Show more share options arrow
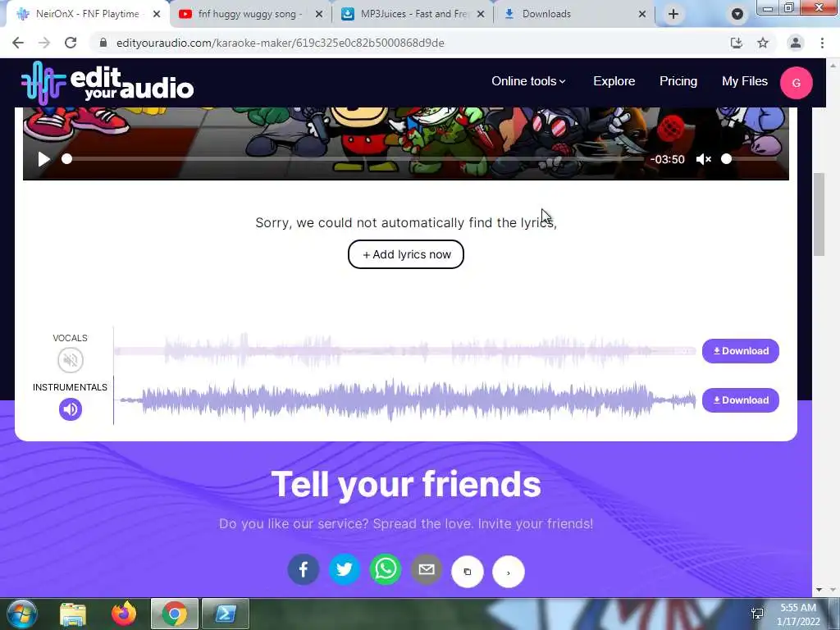Screen dimensions: 840x630 [509, 572]
